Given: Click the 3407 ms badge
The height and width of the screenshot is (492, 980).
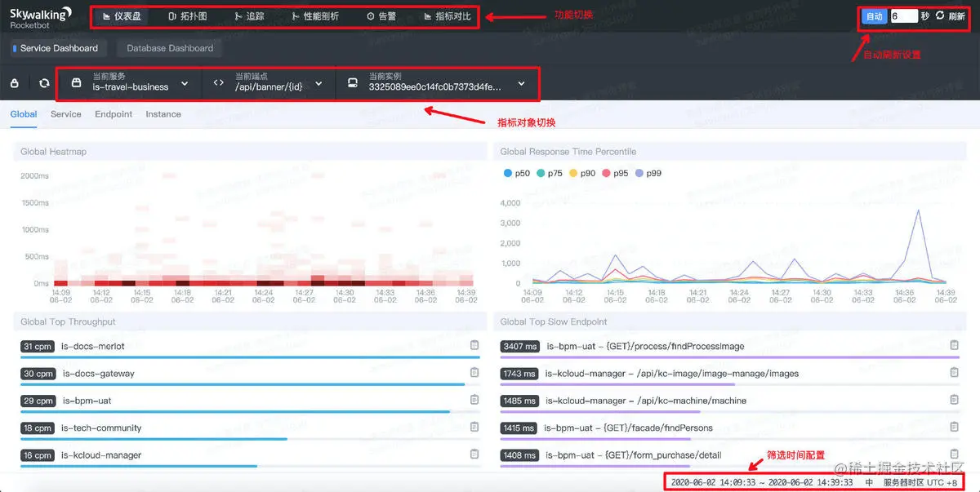Looking at the screenshot, I should coord(520,347).
